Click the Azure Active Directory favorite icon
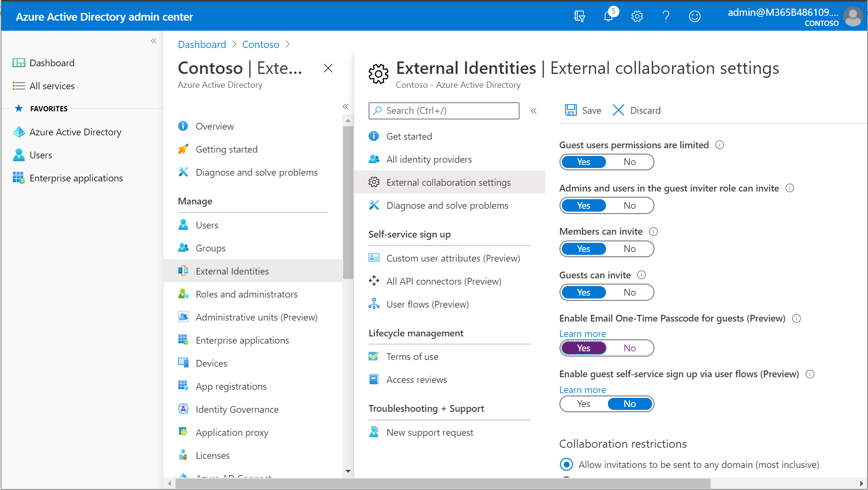Image resolution: width=868 pixels, height=490 pixels. 19,132
